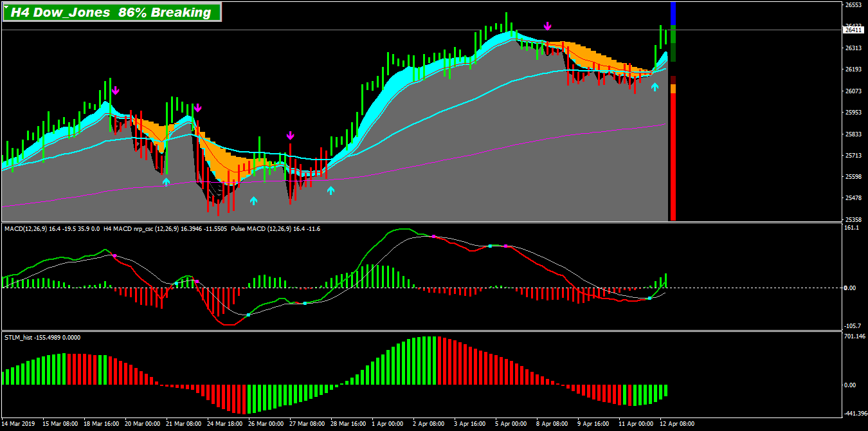
Task: Click the cyan MACD crossover dot near 26 Mar
Action: point(248,315)
